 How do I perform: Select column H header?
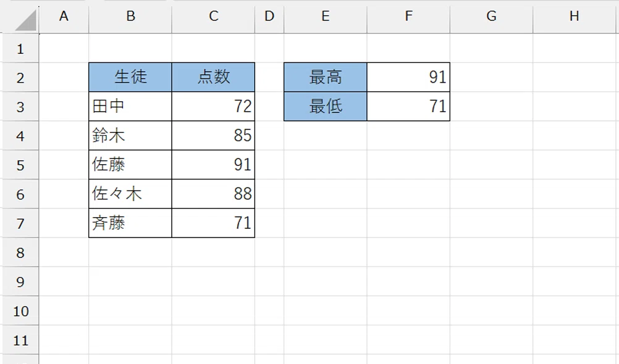pos(575,16)
